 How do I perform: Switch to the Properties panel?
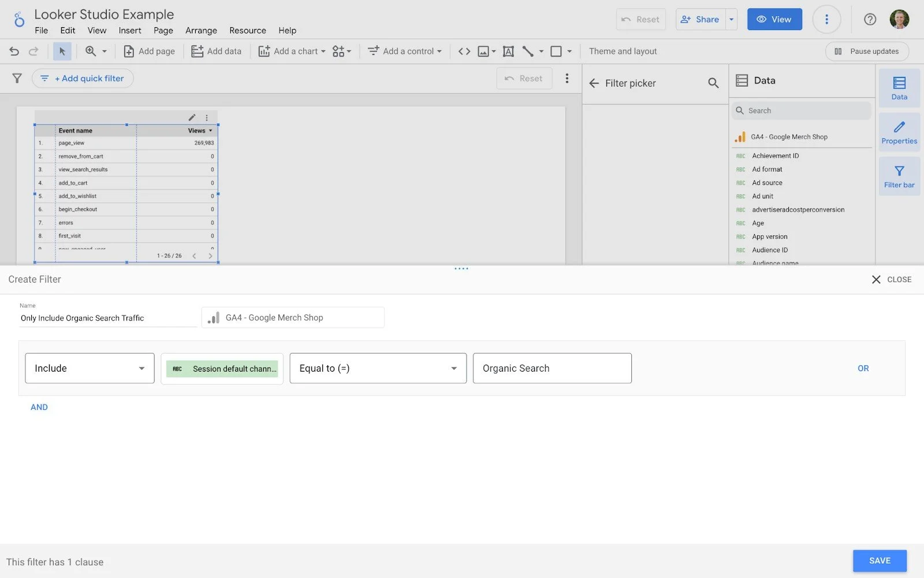click(x=899, y=132)
